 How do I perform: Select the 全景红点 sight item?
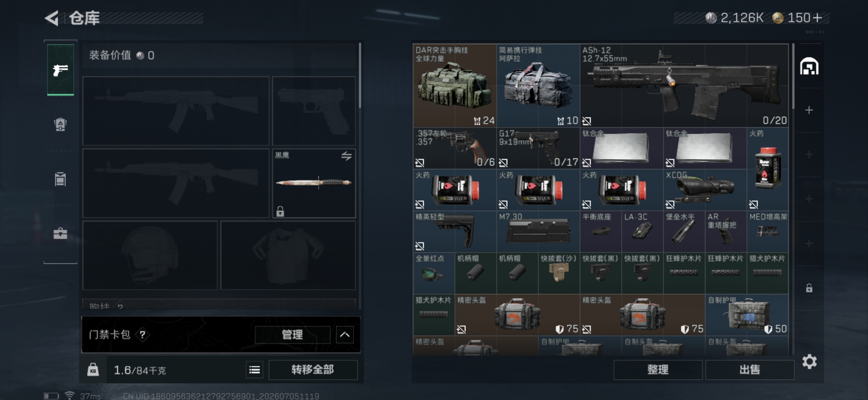(434, 273)
